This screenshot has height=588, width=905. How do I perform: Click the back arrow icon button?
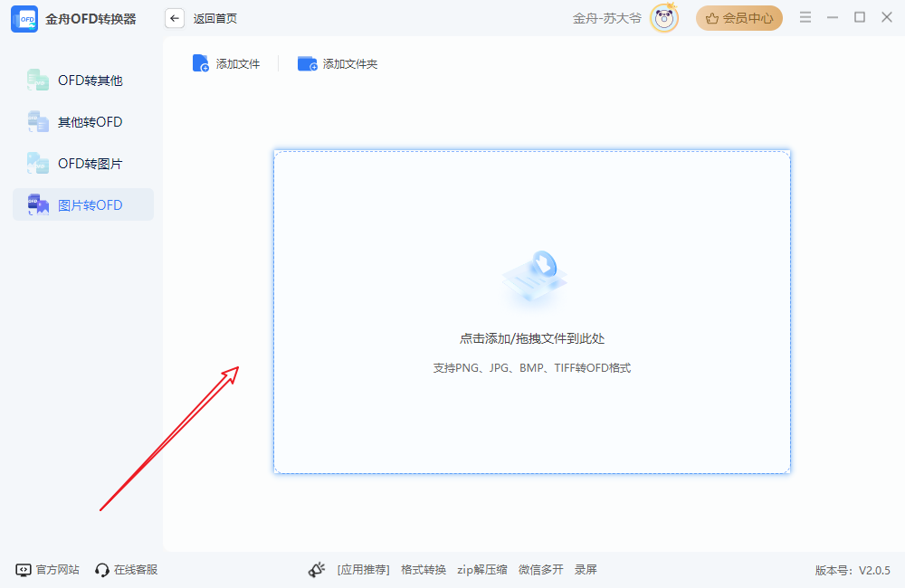pos(175,18)
